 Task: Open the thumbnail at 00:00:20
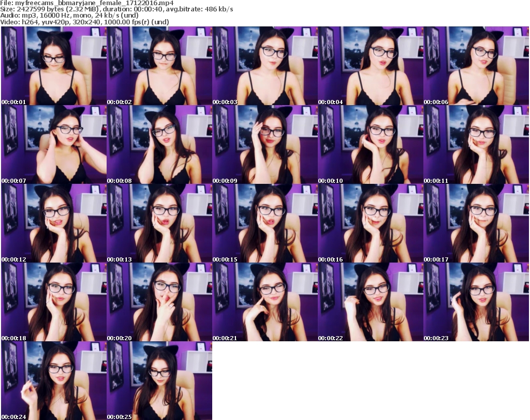159,302
